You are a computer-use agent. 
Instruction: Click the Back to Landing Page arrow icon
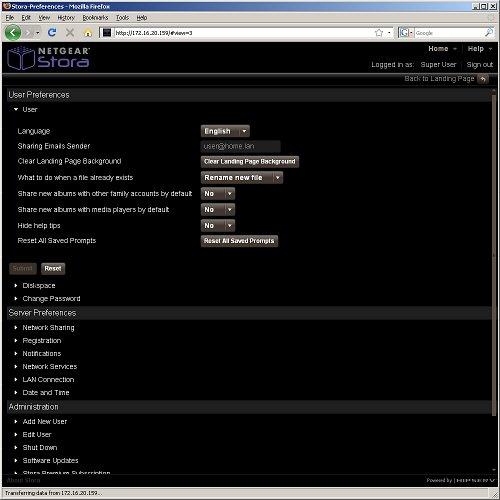click(x=483, y=79)
